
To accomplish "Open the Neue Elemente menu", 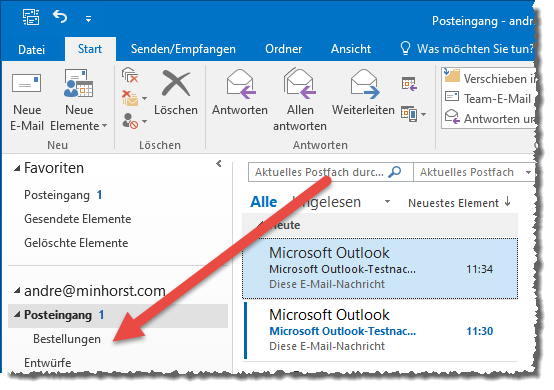I will click(79, 101).
